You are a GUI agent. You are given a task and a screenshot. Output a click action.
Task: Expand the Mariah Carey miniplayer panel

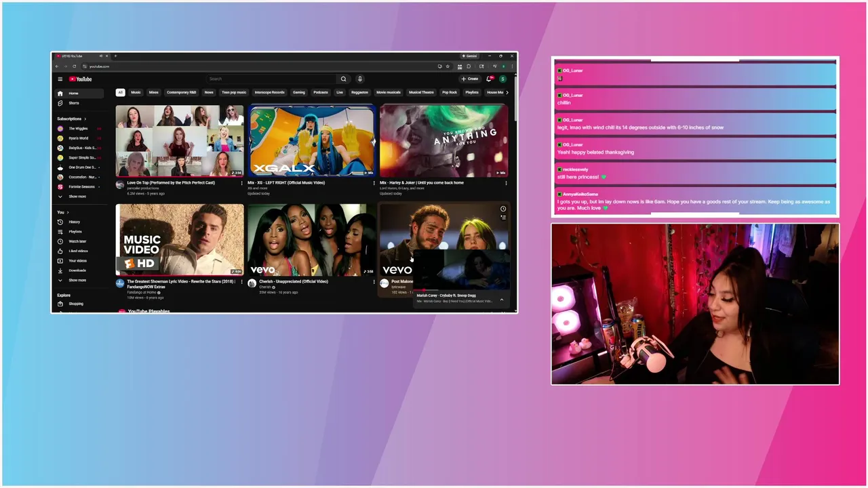coord(502,299)
